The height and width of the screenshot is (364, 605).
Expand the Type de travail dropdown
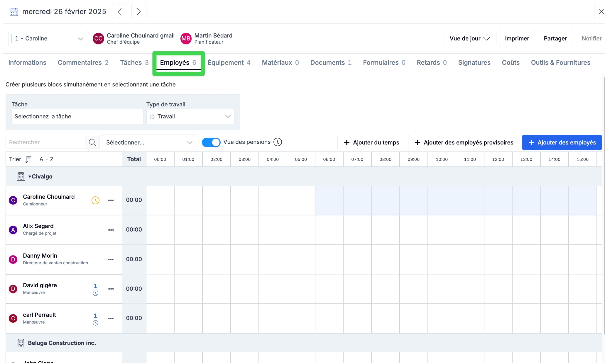pos(190,117)
